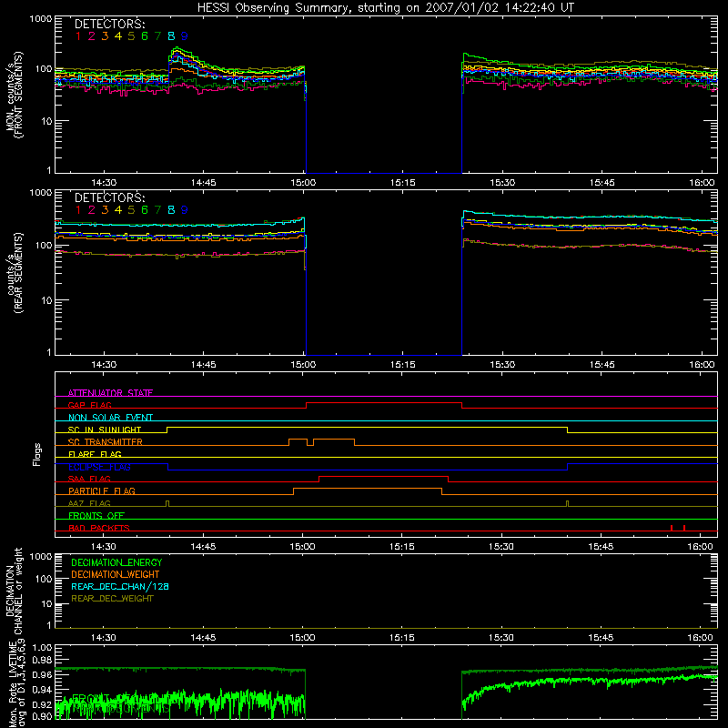The height and width of the screenshot is (728, 728).
Task: Click the FRONTS_OFF flag label
Action: [x=96, y=515]
